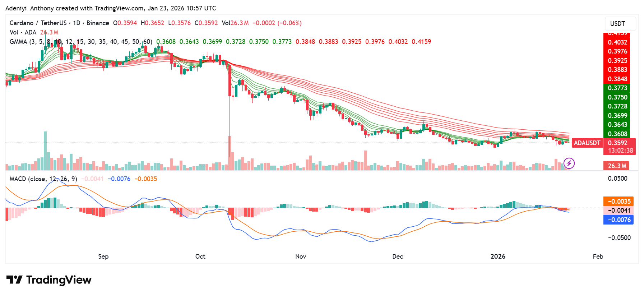Click the 1D interval in the title
The height and width of the screenshot is (296, 644).
77,23
